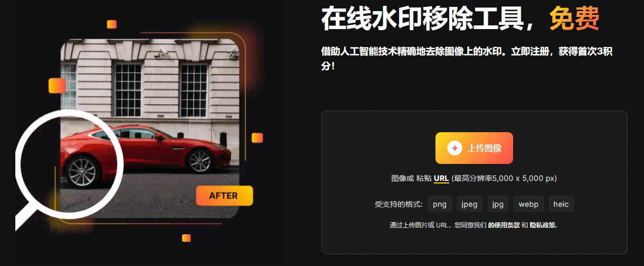Select the png format chip

click(440, 204)
